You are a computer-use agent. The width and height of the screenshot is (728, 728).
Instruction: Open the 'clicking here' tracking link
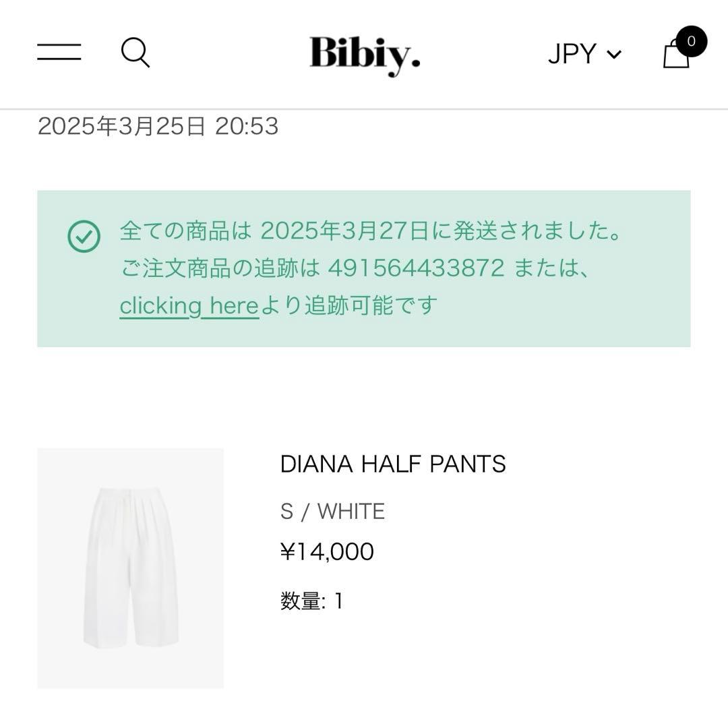pos(188,305)
